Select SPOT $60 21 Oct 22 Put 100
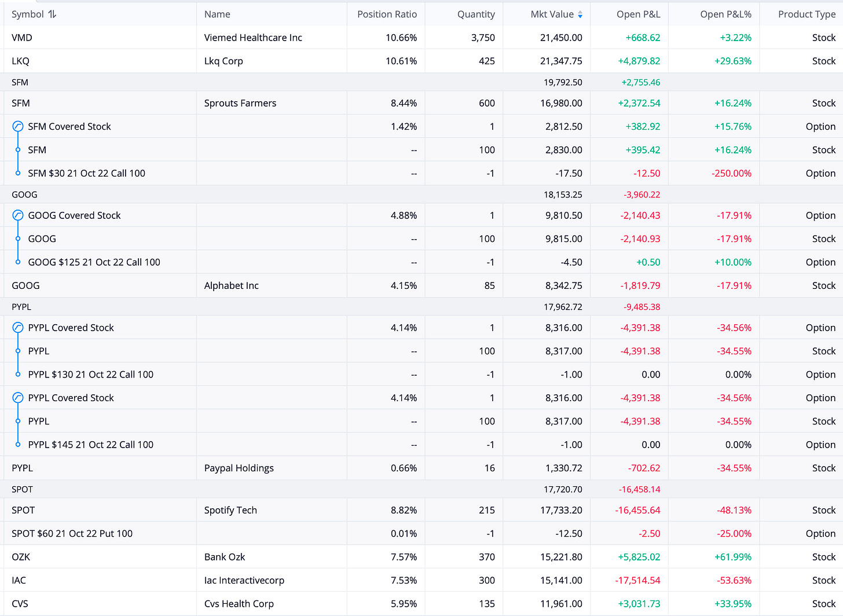Image resolution: width=843 pixels, height=616 pixels. click(72, 534)
